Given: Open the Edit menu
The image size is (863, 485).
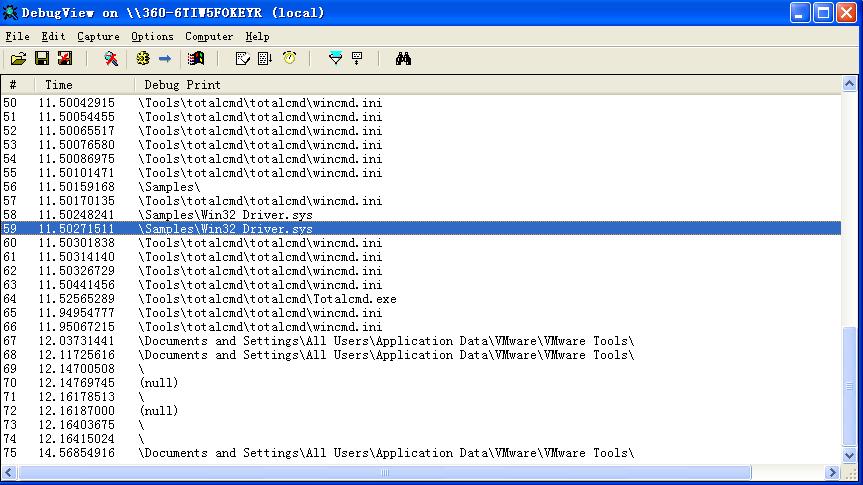Looking at the screenshot, I should pos(53,36).
